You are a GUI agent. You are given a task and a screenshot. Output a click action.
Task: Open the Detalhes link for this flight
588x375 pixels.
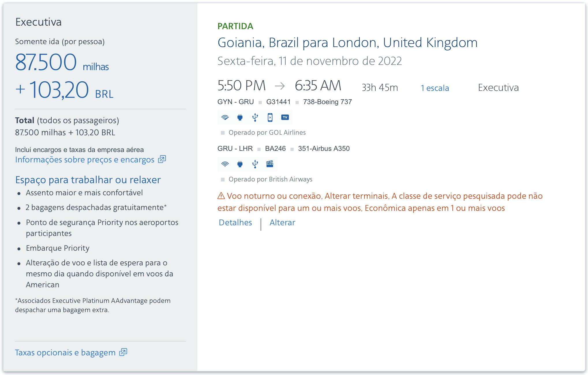pyautogui.click(x=235, y=223)
